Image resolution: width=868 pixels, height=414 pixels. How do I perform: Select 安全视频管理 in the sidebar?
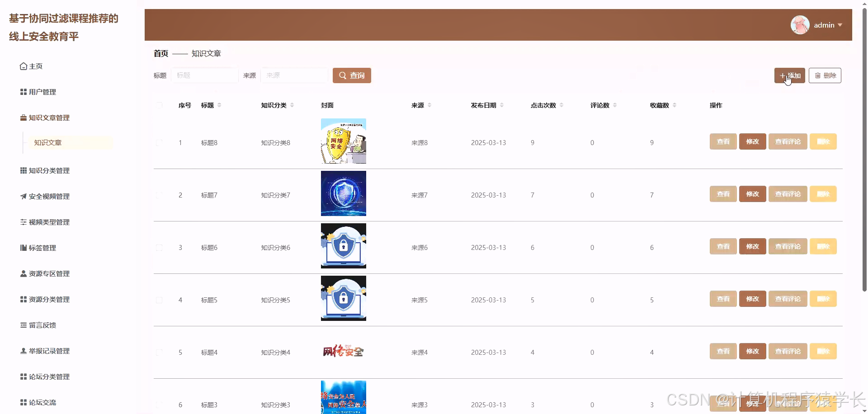(x=49, y=196)
